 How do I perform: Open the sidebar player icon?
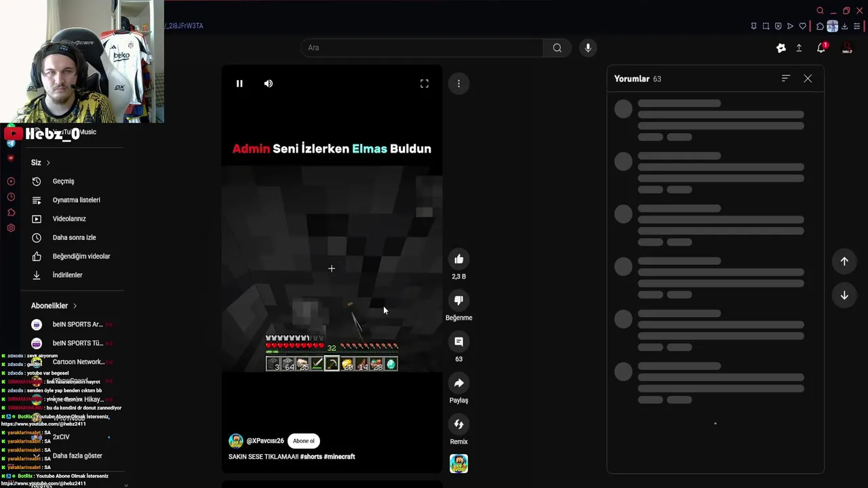(x=11, y=182)
